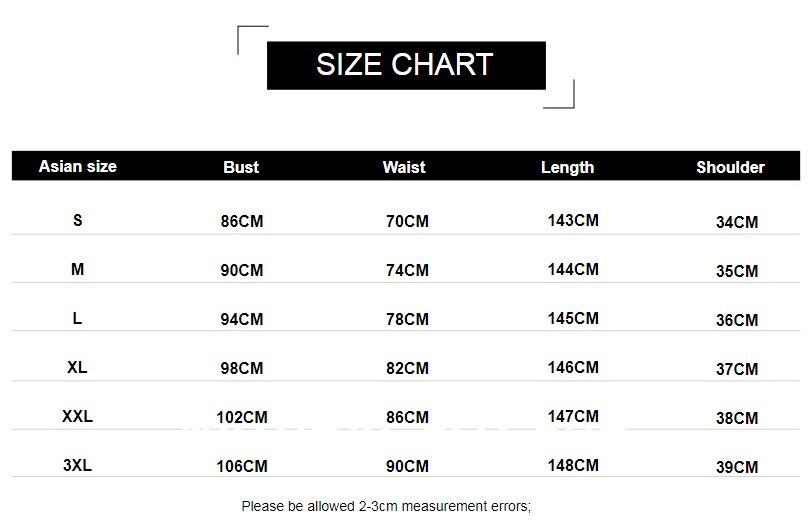
Task: Select the 70CM waist value
Action: [407, 221]
